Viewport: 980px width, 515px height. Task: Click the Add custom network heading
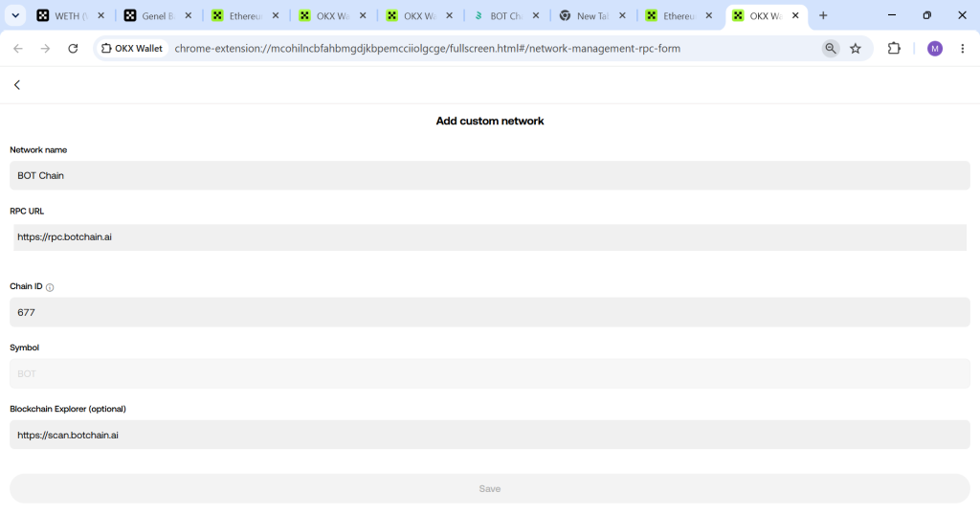489,122
